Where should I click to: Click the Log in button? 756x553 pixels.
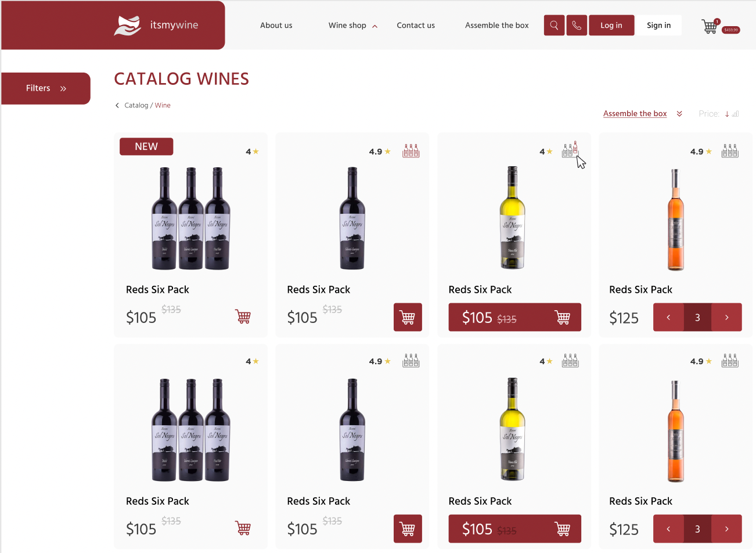click(x=611, y=26)
